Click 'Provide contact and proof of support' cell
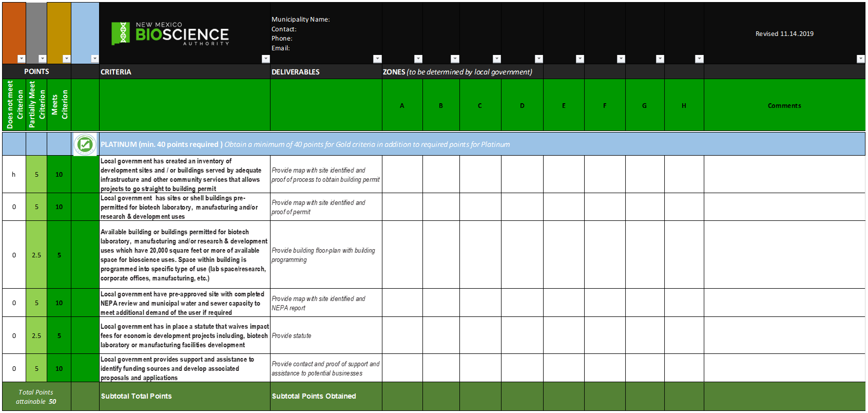868x413 pixels. click(x=326, y=368)
